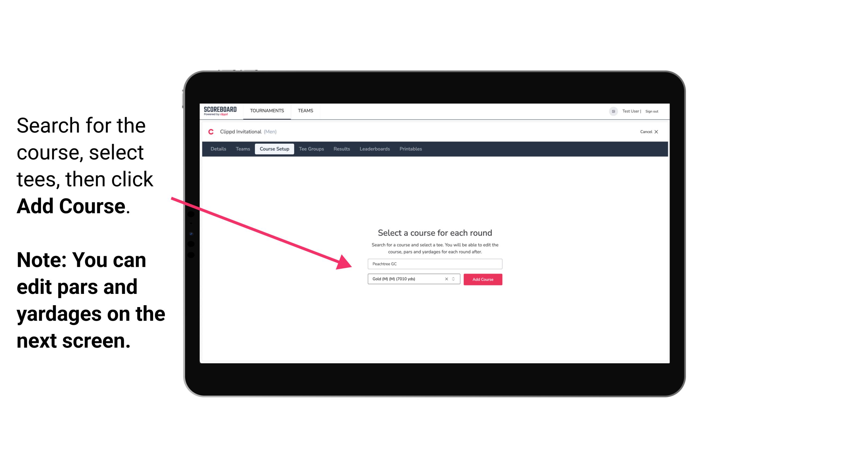Click the Leaderboards tab

(375, 149)
